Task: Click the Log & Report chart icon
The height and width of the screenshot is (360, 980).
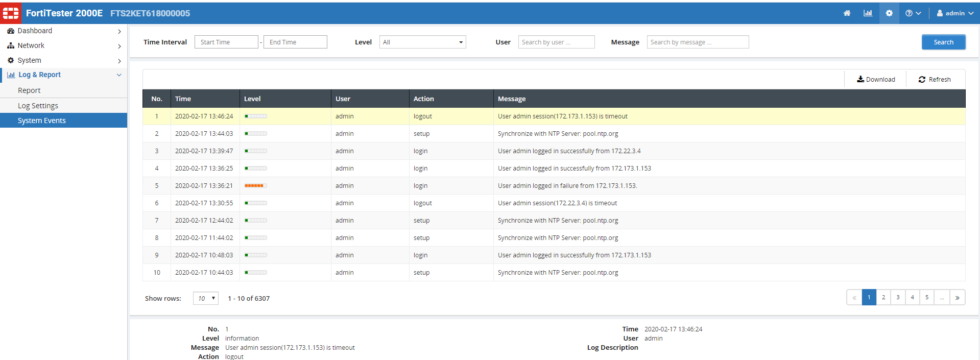Action: tap(11, 75)
